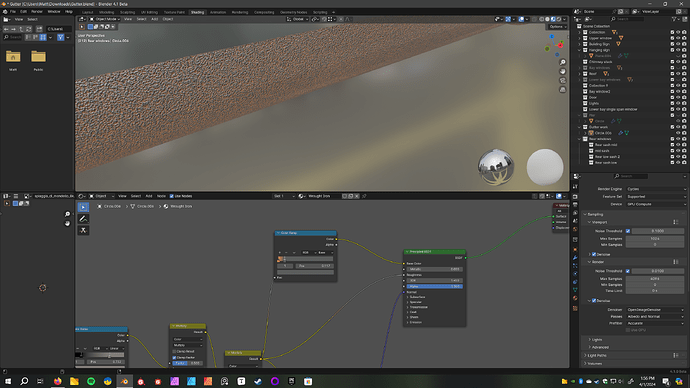Open the Windows Start menu
690x388 pixels.
[x=7, y=381]
